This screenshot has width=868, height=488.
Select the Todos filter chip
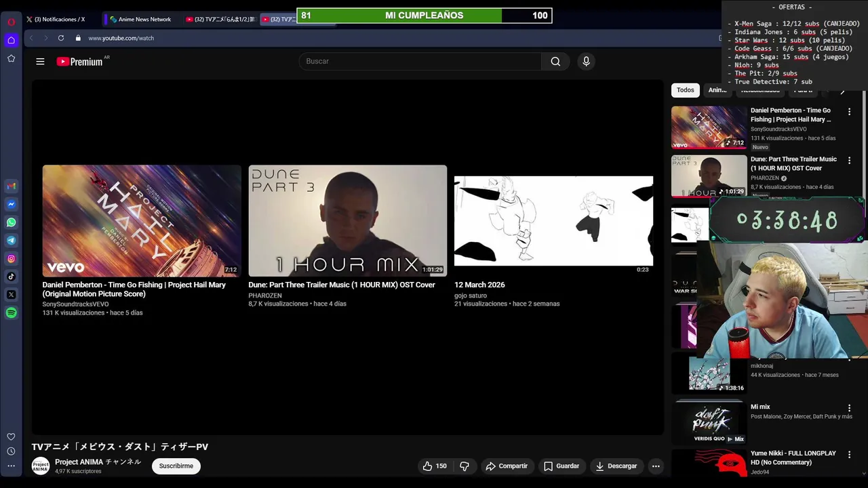686,90
